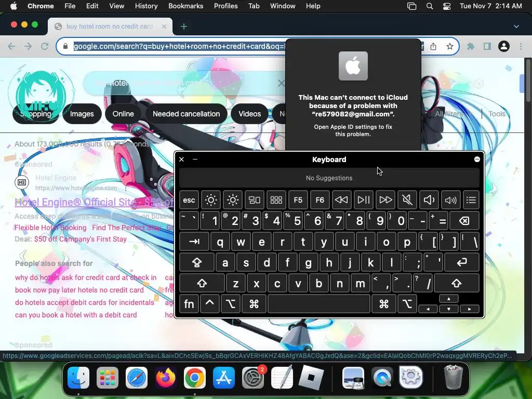Open the Keyboard panel options button
Image resolution: width=532 pixels, height=399 pixels.
477,159
